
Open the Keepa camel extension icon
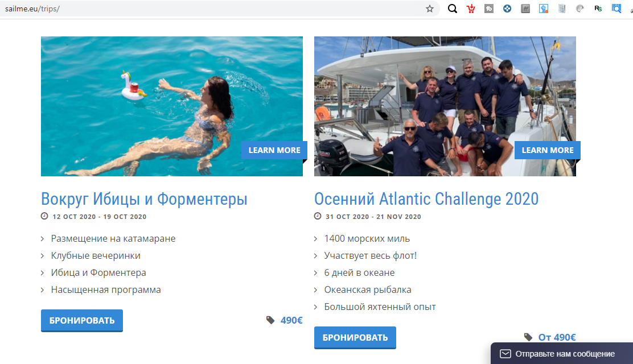click(x=525, y=9)
